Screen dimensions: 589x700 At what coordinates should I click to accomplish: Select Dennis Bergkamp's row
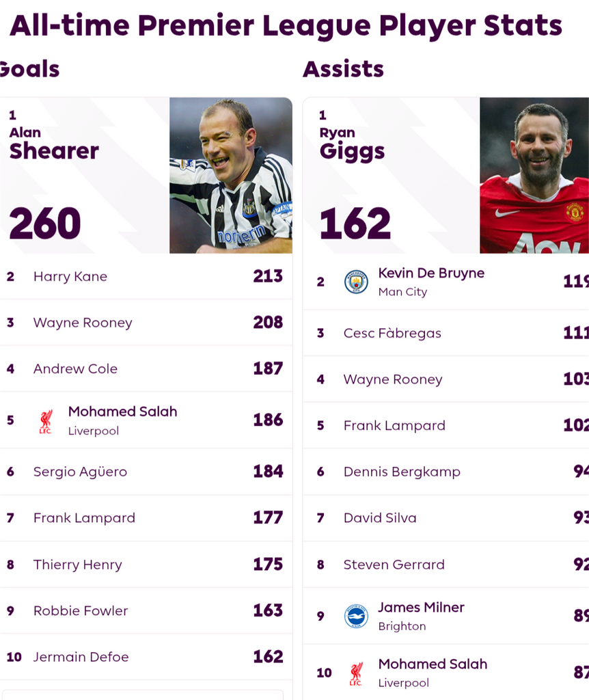click(446, 472)
